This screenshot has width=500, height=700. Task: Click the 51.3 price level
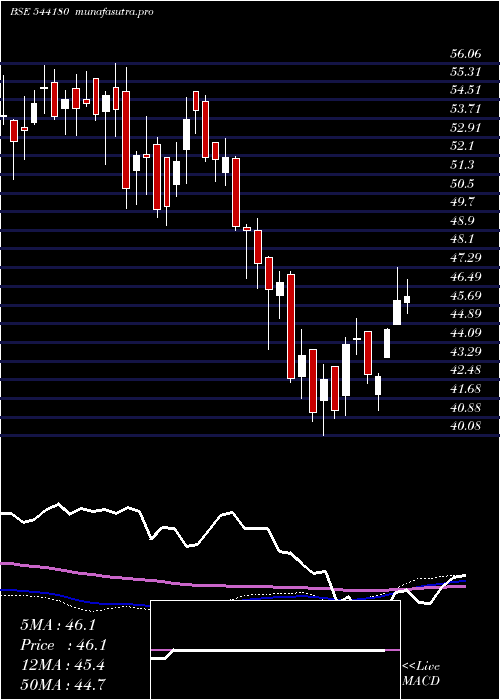(462, 165)
